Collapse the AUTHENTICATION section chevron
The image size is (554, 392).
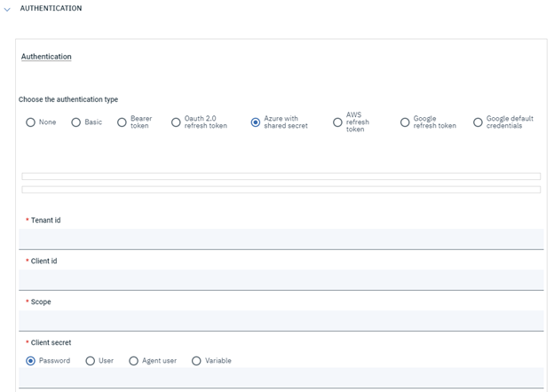(7, 9)
